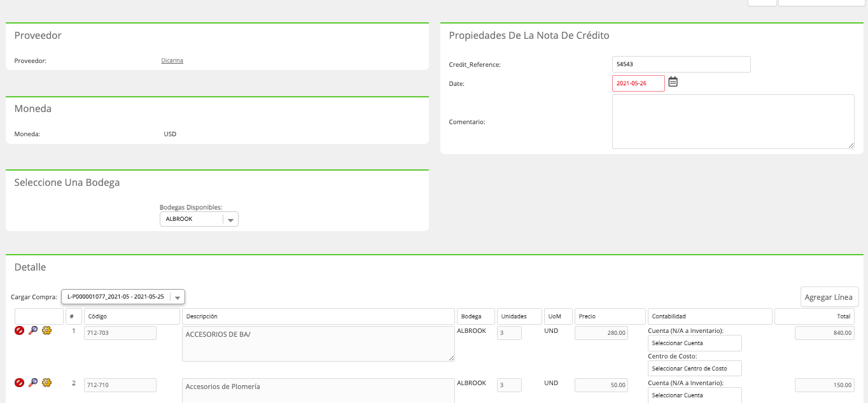Click the Total field showing 150.00
868x403 pixels.
[x=824, y=385]
